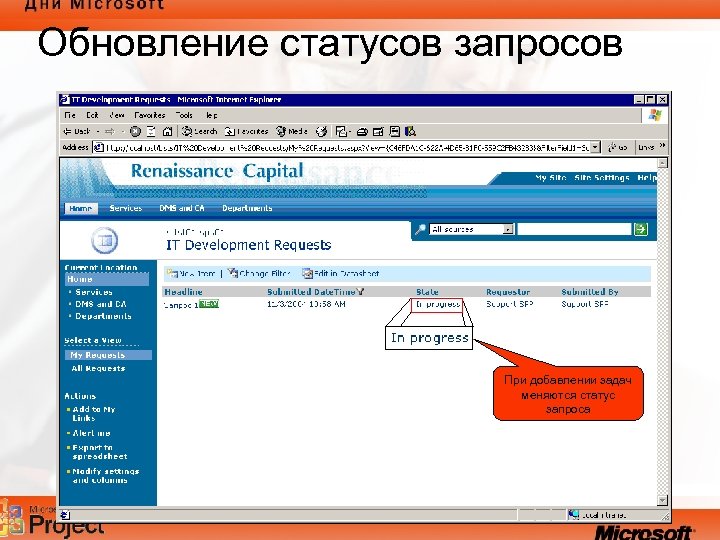The image size is (720, 540).
Task: Click Export to spreadsheet action
Action: [100, 452]
